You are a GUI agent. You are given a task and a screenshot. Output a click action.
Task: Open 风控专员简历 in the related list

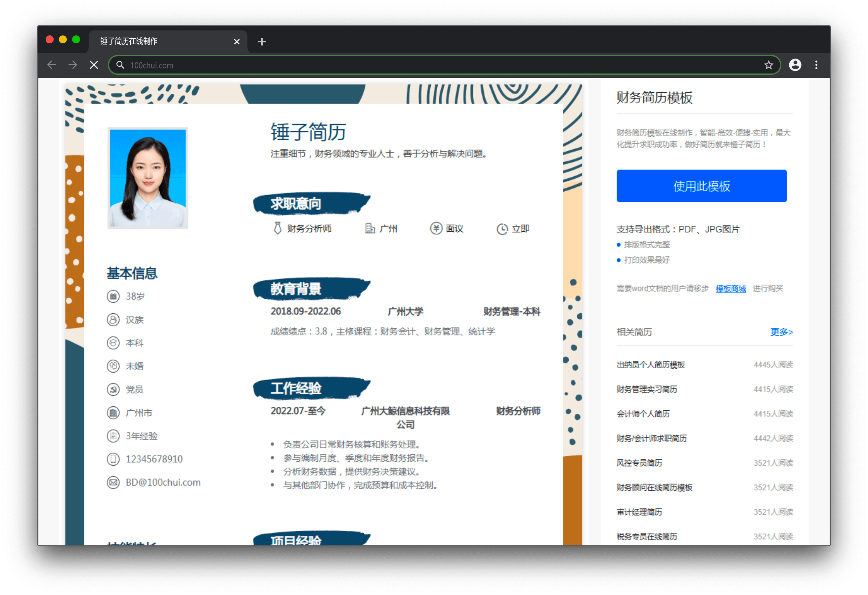[x=639, y=463]
